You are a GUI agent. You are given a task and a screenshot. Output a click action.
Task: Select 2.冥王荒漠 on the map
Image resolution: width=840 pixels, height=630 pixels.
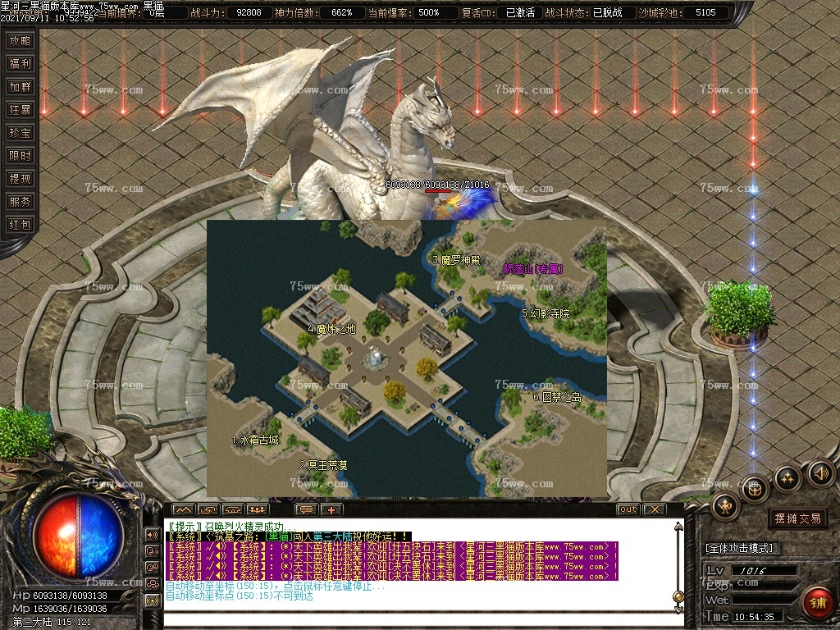[323, 466]
